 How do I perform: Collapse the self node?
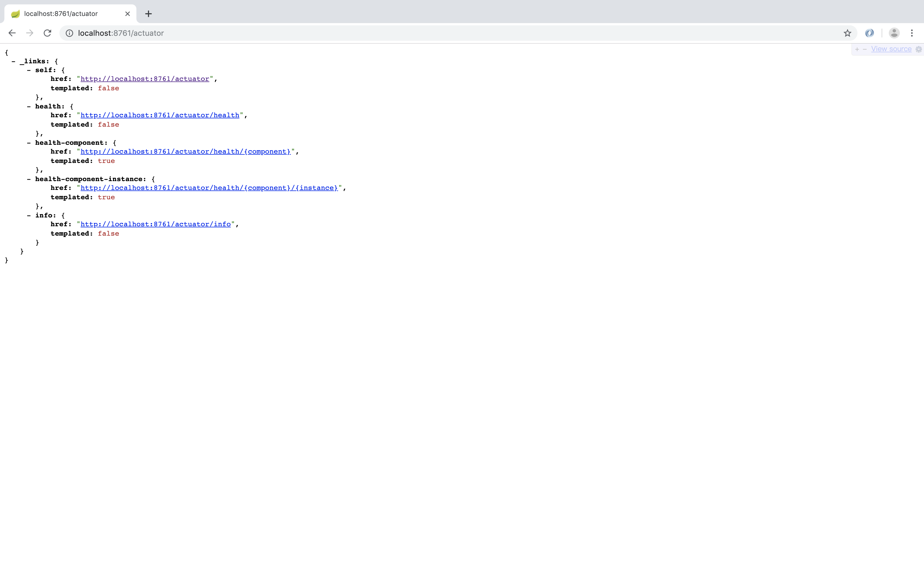pyautogui.click(x=29, y=70)
